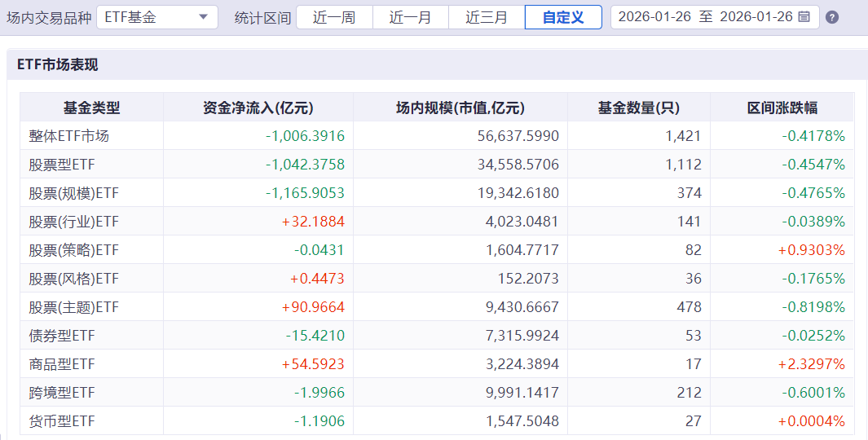The height and width of the screenshot is (440, 868).
Task: Click market size value 56,637.5990
Action: 518,136
